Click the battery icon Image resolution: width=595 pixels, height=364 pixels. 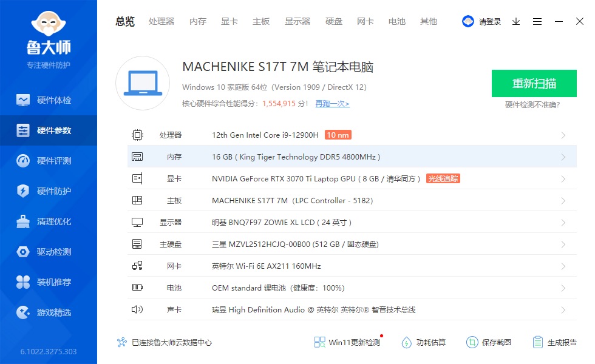[137, 288]
